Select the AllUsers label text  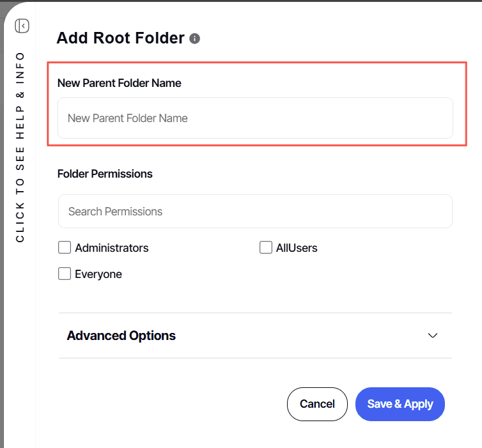pyautogui.click(x=297, y=248)
